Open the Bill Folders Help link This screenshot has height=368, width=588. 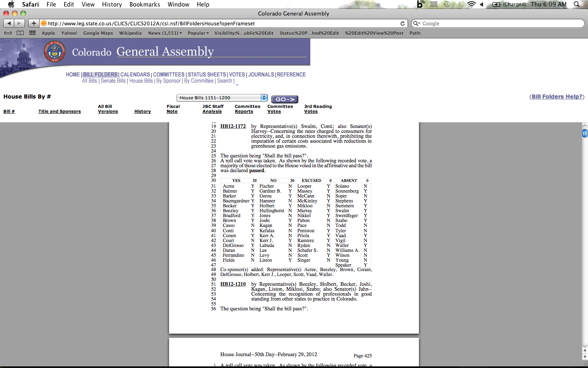557,96
